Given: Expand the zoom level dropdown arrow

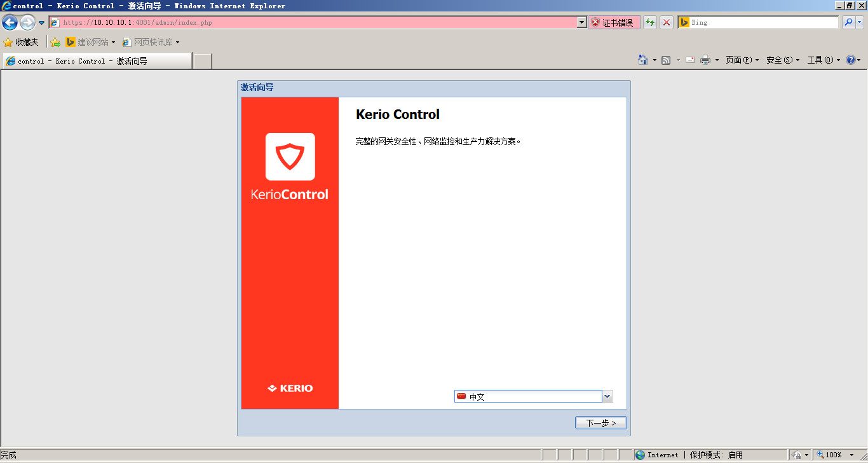Looking at the screenshot, I should [852, 455].
